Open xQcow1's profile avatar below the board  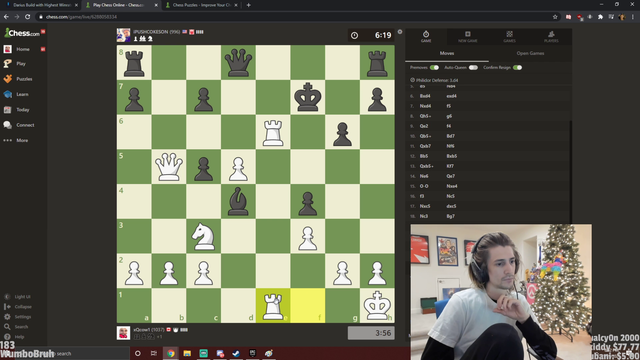click(x=123, y=333)
